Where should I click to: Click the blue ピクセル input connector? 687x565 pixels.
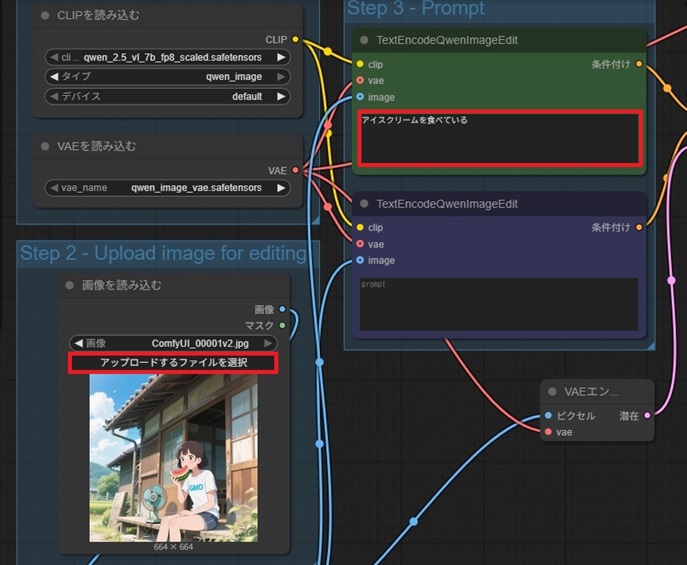pos(548,415)
